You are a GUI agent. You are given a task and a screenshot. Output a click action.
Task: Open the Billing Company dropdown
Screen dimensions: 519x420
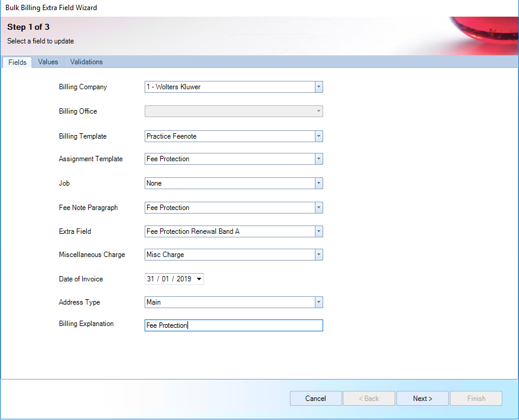[x=318, y=87]
